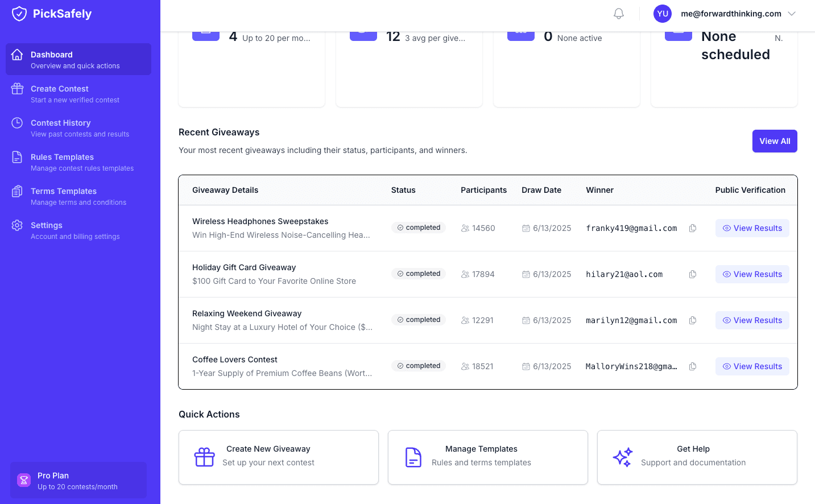Go to Contest History page

pos(78,127)
